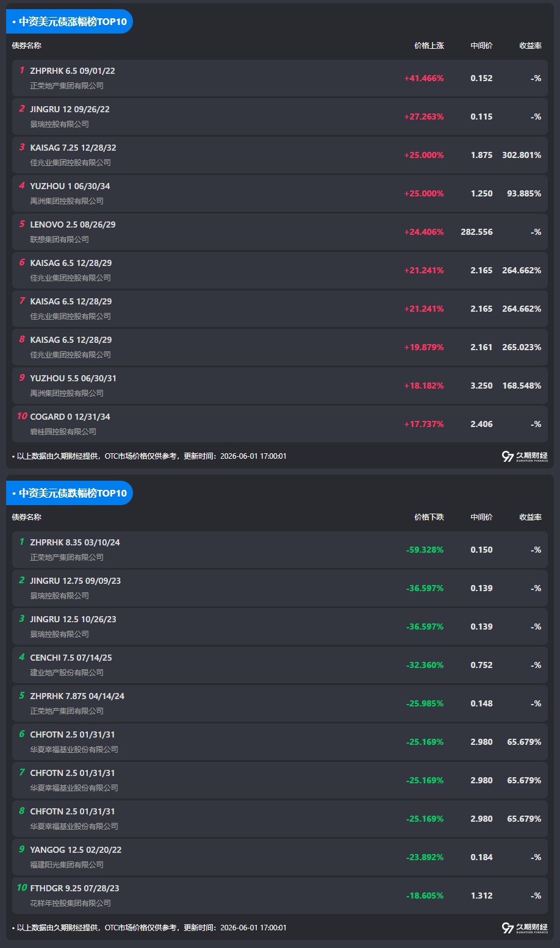This screenshot has width=560, height=948.
Task: Click the data source note under 涨幅榜
Action: pos(149,456)
